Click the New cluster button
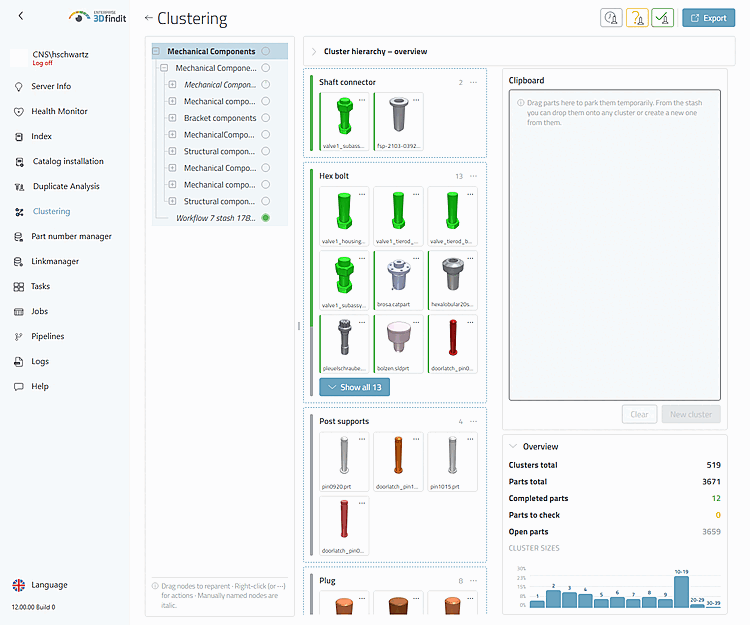The width and height of the screenshot is (750, 625). [x=691, y=414]
